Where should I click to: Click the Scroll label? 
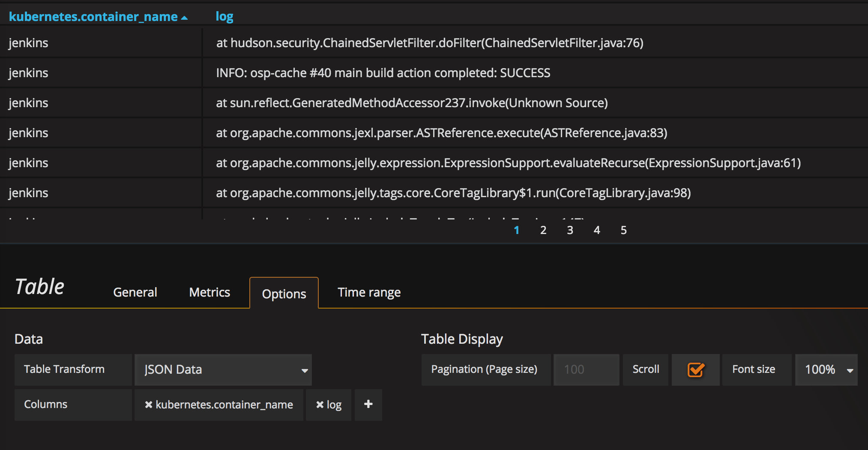click(646, 369)
